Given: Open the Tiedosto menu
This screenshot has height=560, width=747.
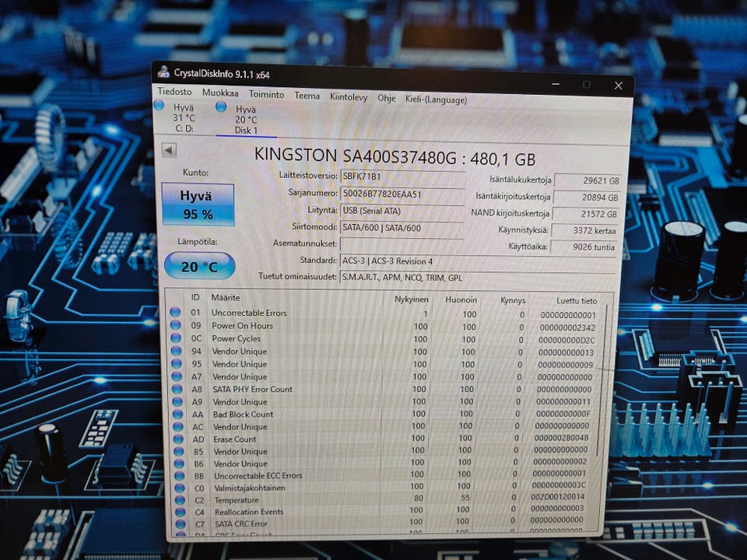Looking at the screenshot, I should 174,92.
